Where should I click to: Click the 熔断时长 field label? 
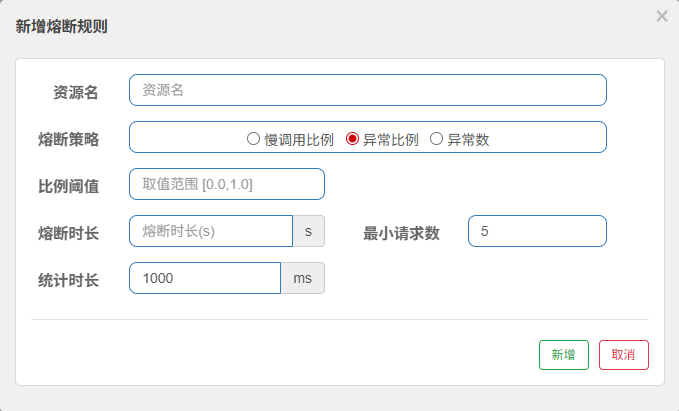(x=67, y=233)
